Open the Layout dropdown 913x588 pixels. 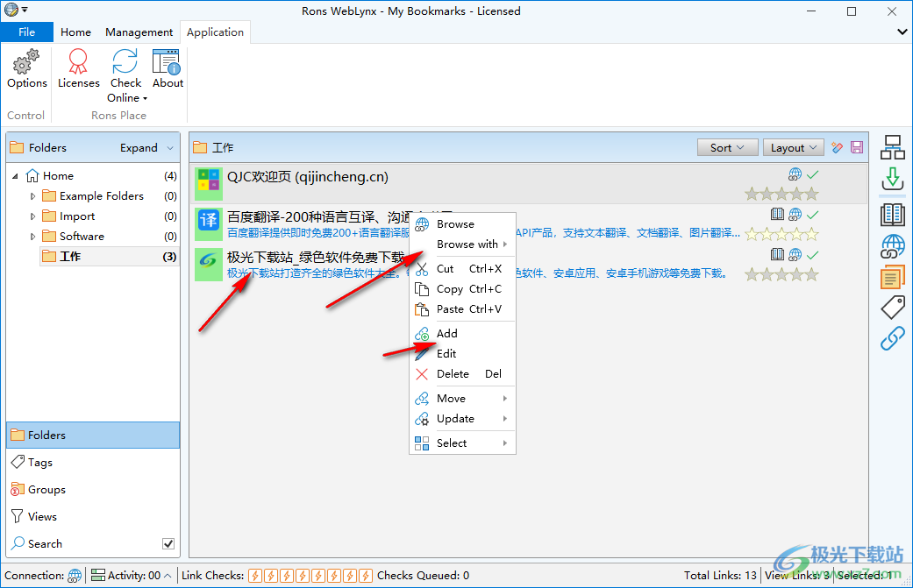pos(793,148)
